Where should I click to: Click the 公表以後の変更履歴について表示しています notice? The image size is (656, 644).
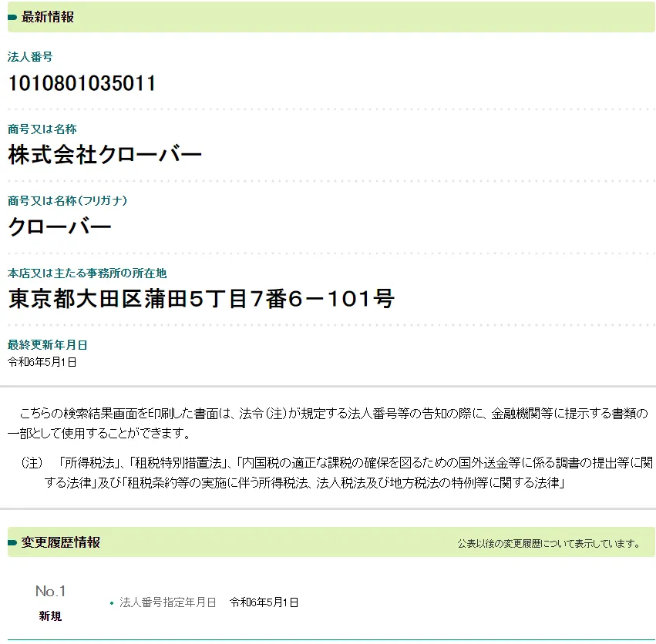tap(549, 544)
